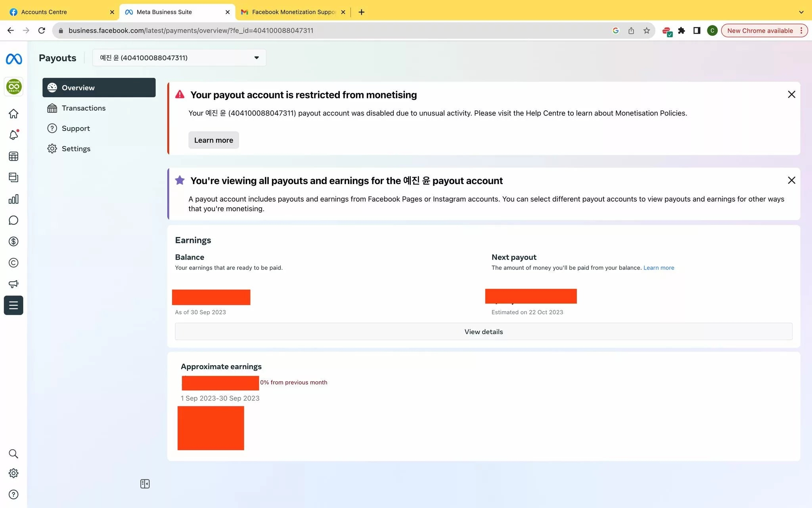Image resolution: width=812 pixels, height=508 pixels.
Task: Switch to the Accounts Centre tab
Action: pyautogui.click(x=59, y=12)
